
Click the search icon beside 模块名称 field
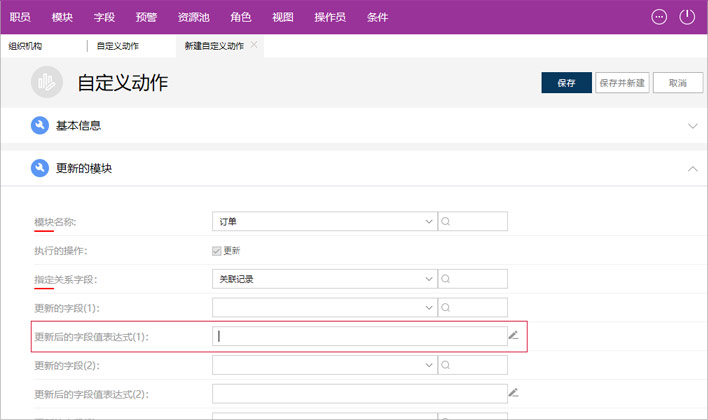tap(446, 222)
